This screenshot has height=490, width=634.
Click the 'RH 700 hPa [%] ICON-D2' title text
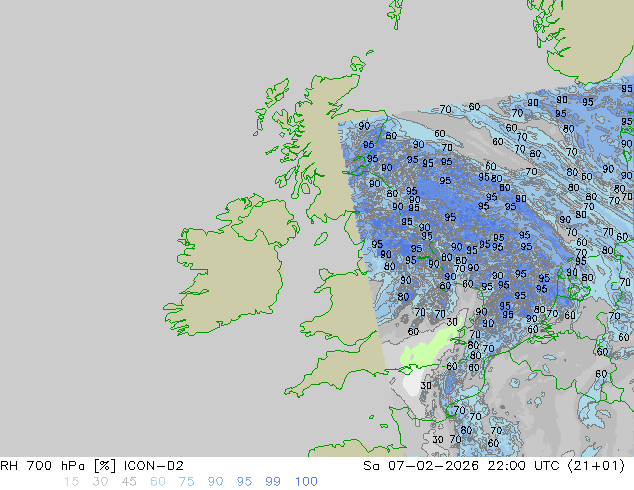coord(92,466)
